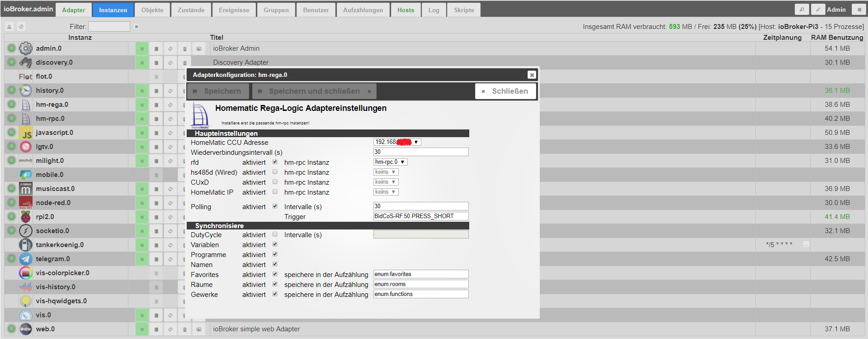The image size is (868, 339).
Task: Close the Adapterkonfiguration dialog with X
Action: [532, 75]
